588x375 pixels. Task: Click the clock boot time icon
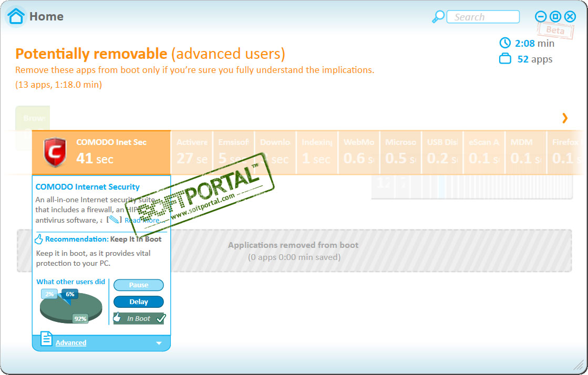pos(505,43)
